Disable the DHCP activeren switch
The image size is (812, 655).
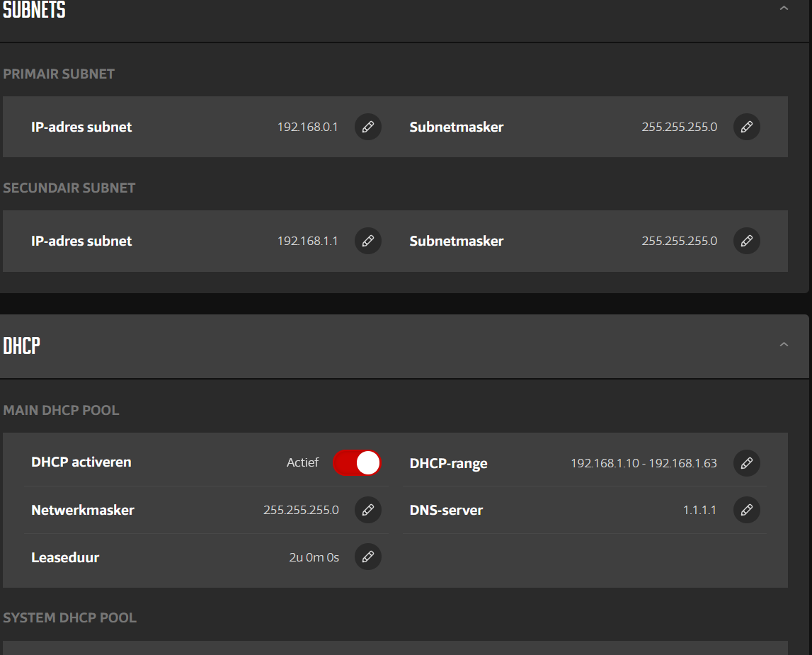(x=357, y=463)
